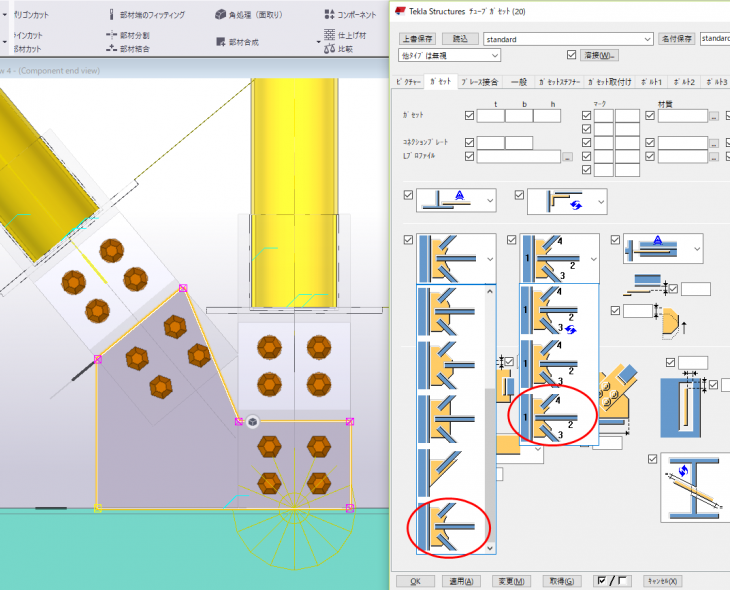The height and width of the screenshot is (590, 730).
Task: Open the ボルト1 tab
Action: [650, 81]
